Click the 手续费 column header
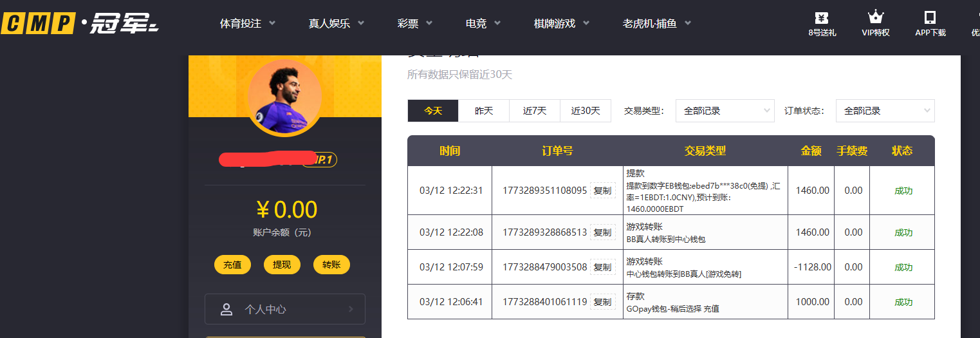Image resolution: width=980 pixels, height=338 pixels. 852,151
